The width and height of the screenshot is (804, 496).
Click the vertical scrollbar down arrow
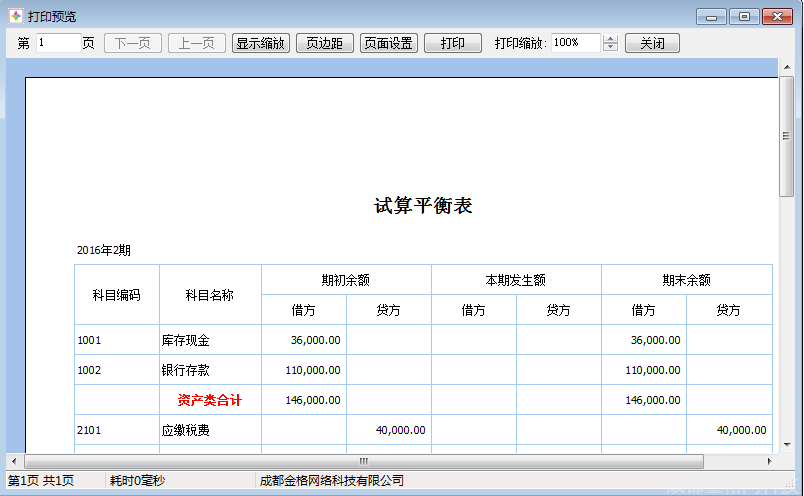coord(786,444)
